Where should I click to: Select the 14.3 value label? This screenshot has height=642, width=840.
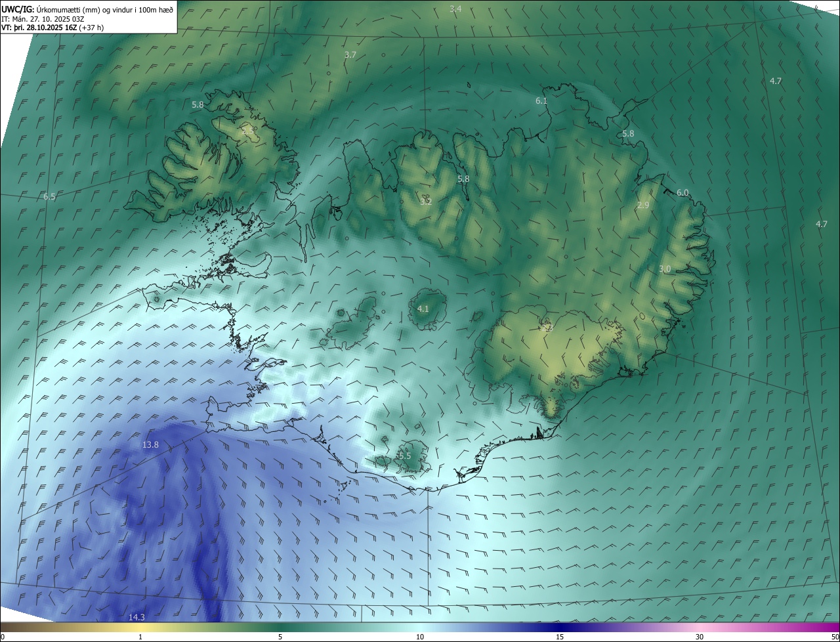click(136, 618)
